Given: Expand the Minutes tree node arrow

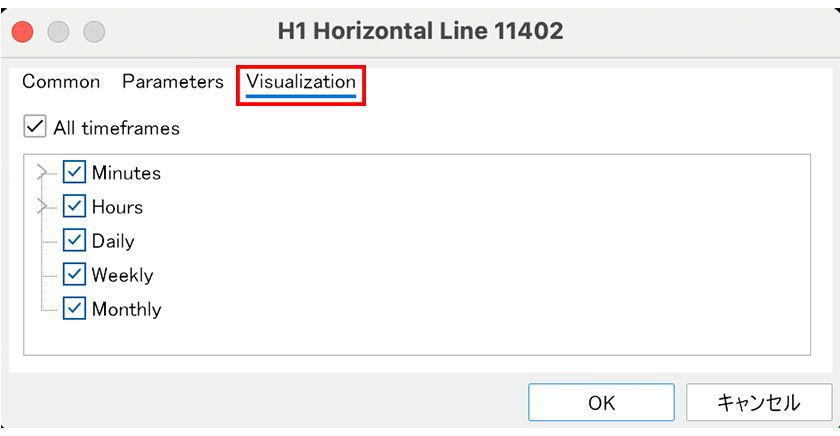Looking at the screenshot, I should pyautogui.click(x=42, y=173).
